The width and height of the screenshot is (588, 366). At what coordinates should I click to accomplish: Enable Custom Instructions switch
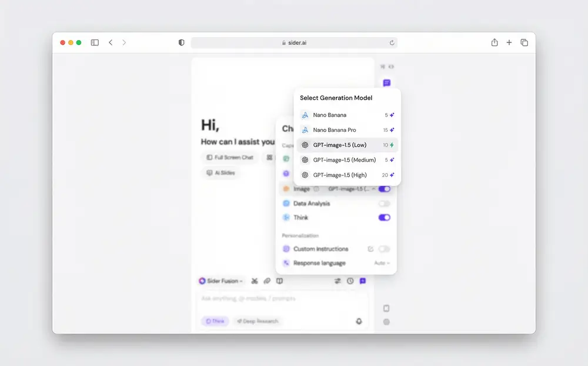[x=385, y=249]
